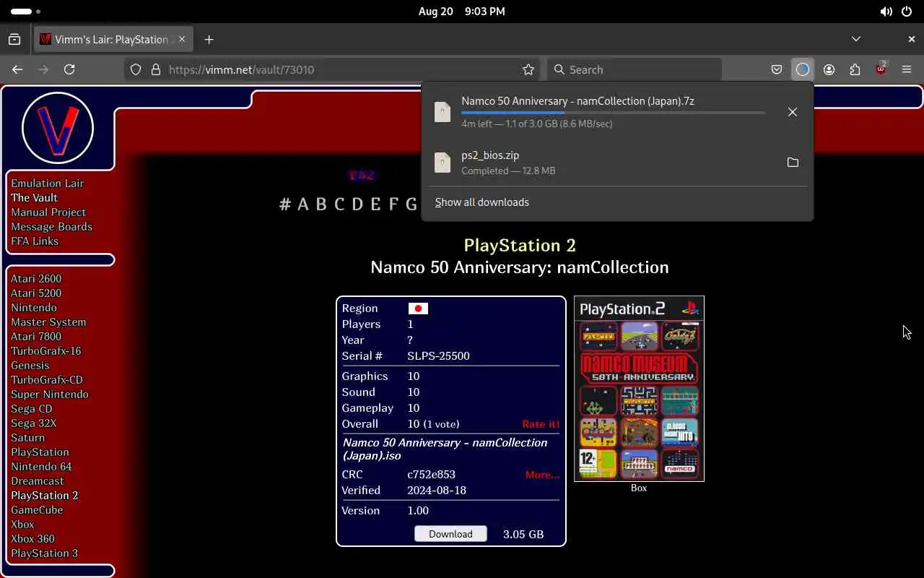
Task: Click the letter D in alphabet index
Action: coord(357,204)
